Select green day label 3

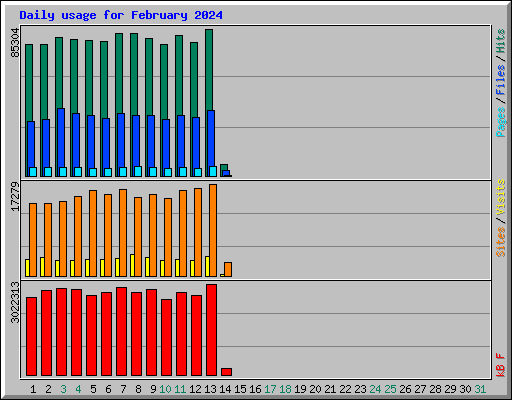pos(63,389)
